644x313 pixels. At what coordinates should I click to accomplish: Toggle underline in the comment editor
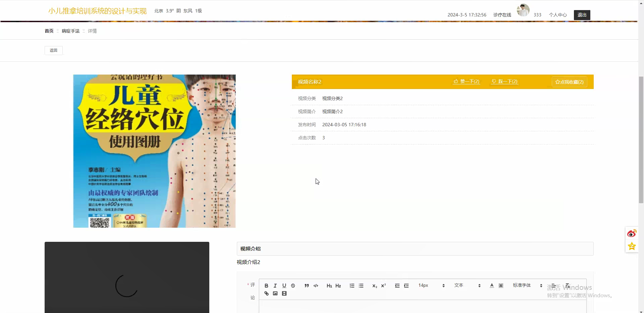[284, 285]
